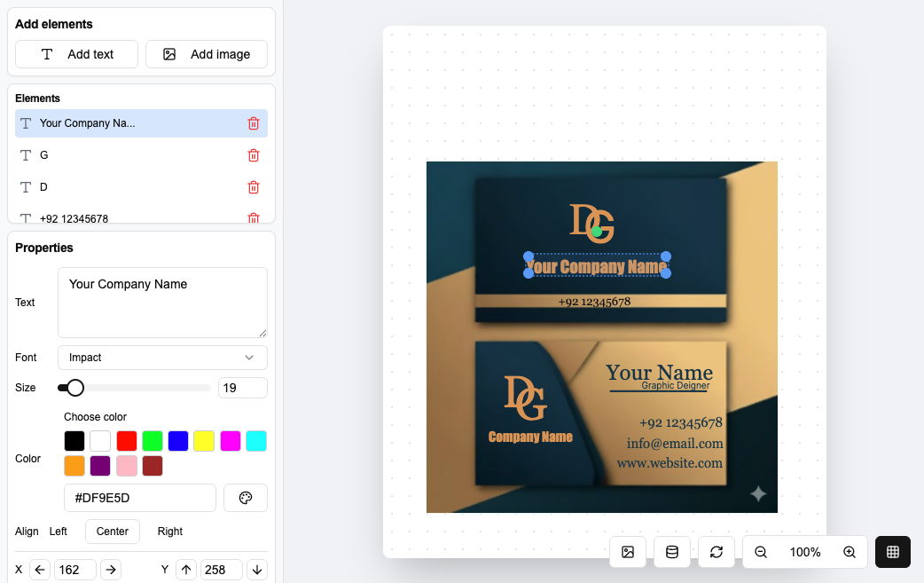Set text alignment to Left

point(59,532)
